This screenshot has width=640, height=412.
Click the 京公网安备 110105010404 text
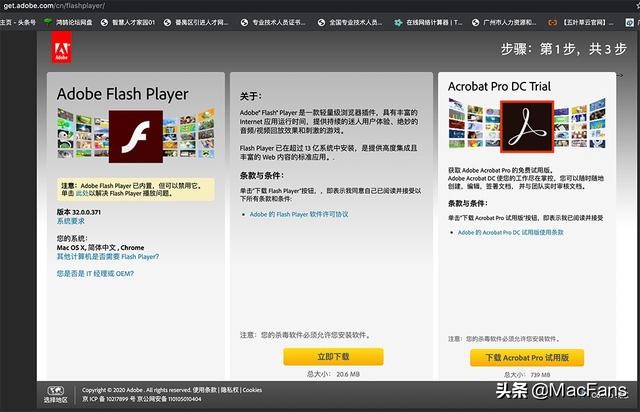pos(169,399)
